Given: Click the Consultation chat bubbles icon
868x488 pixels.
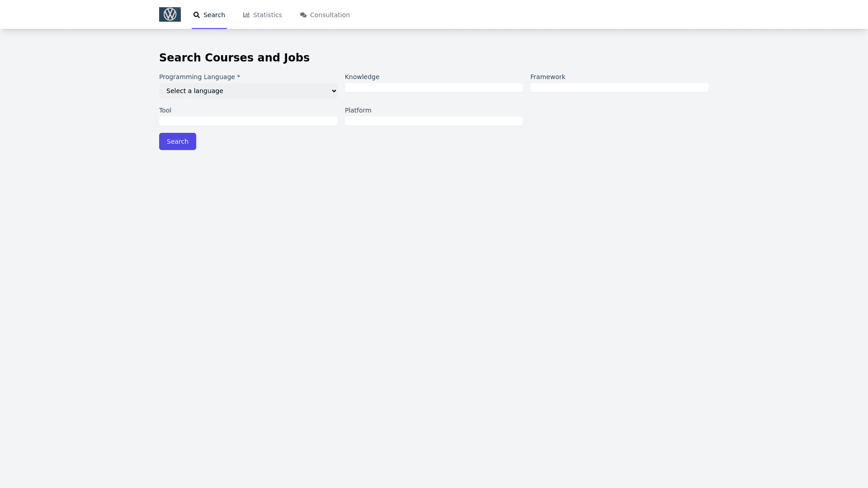Looking at the screenshot, I should [303, 15].
